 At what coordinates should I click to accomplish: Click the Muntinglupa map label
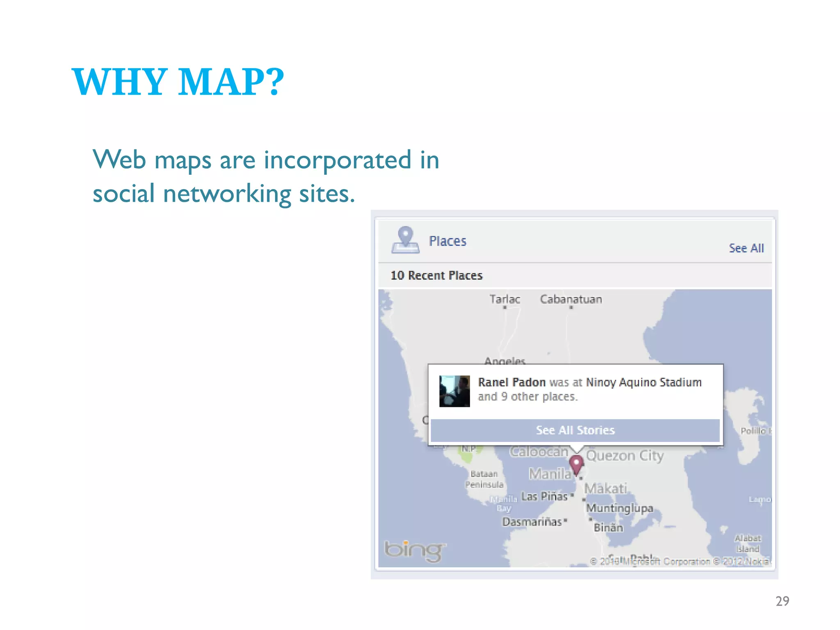pos(619,508)
